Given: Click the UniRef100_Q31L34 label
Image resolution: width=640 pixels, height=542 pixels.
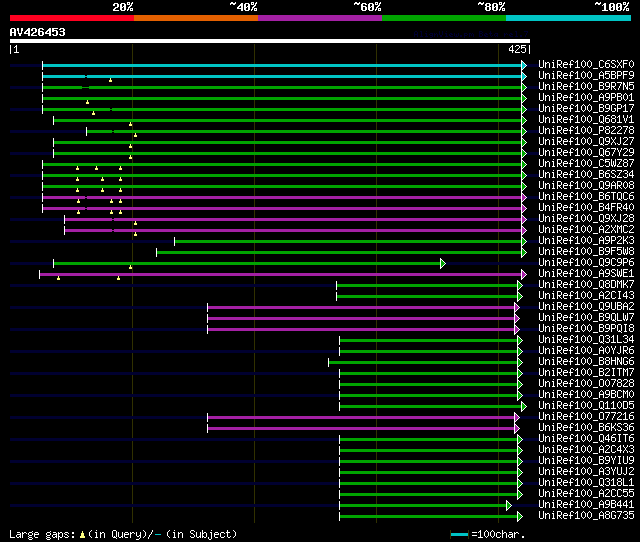Looking at the screenshot, I should click(x=586, y=340).
